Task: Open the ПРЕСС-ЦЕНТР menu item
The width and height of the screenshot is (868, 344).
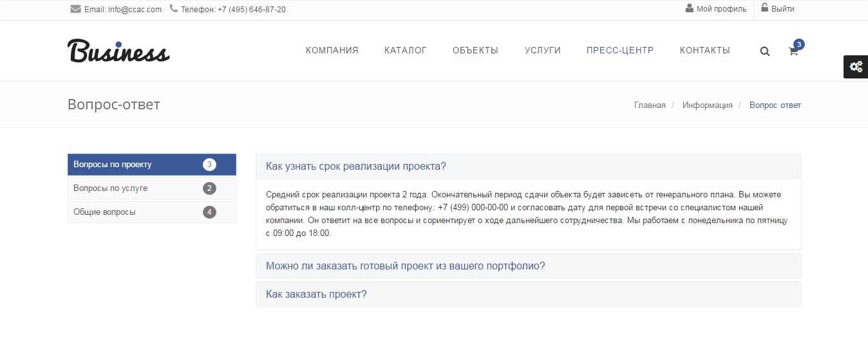Action: pyautogui.click(x=620, y=50)
